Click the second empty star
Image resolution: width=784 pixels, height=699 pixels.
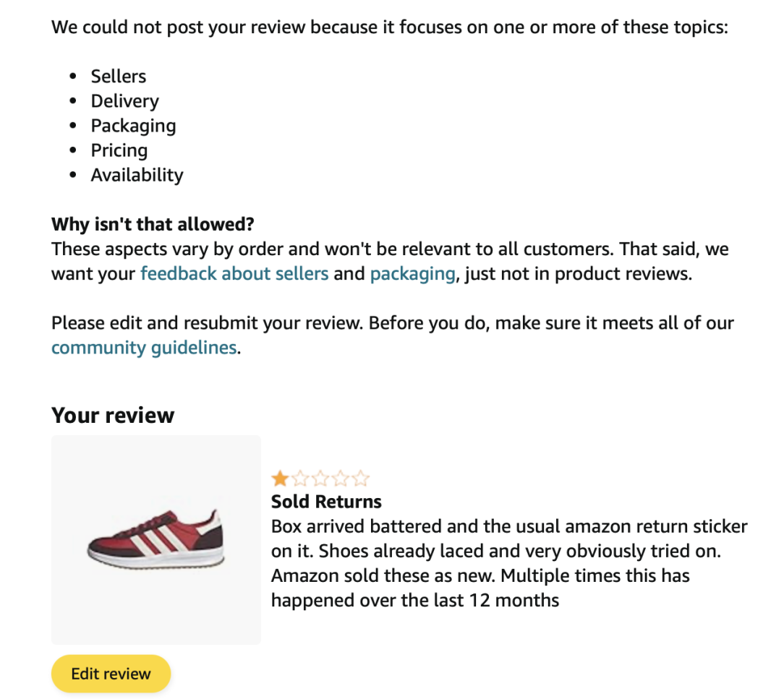click(299, 479)
